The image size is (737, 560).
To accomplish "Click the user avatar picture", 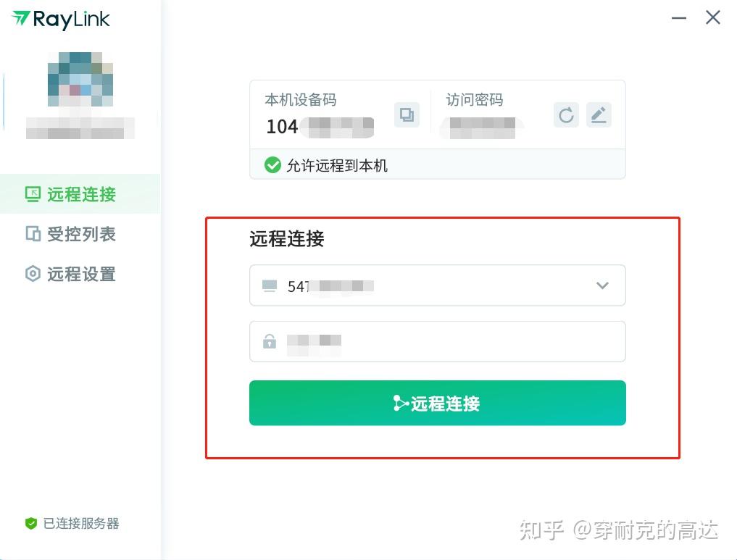I will (x=80, y=80).
